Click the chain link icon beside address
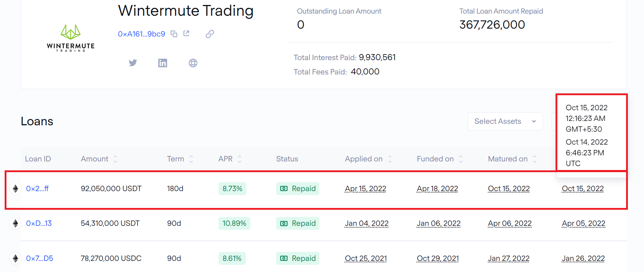The image size is (644, 272). pos(210,34)
